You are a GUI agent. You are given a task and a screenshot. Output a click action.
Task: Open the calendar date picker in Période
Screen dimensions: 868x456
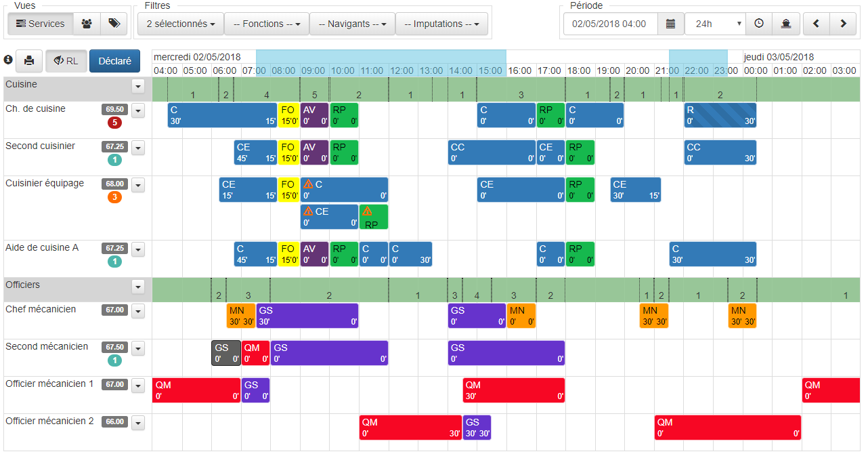point(670,23)
